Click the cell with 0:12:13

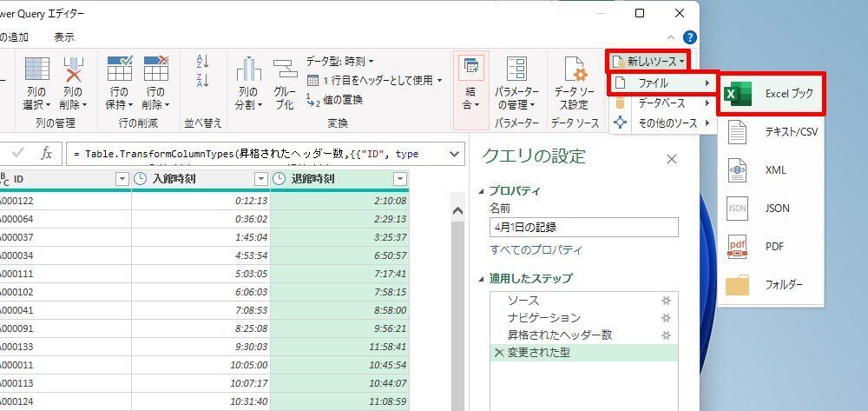201,201
